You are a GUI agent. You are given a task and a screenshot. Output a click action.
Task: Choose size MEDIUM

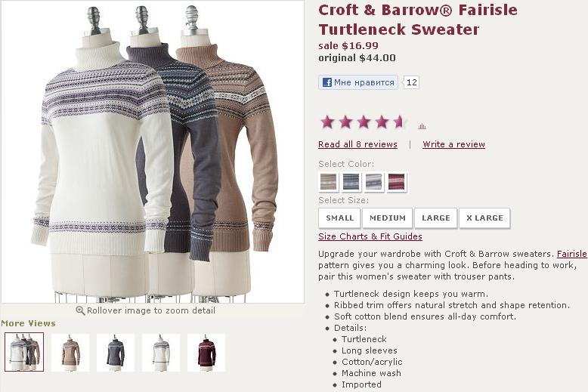[x=388, y=218]
